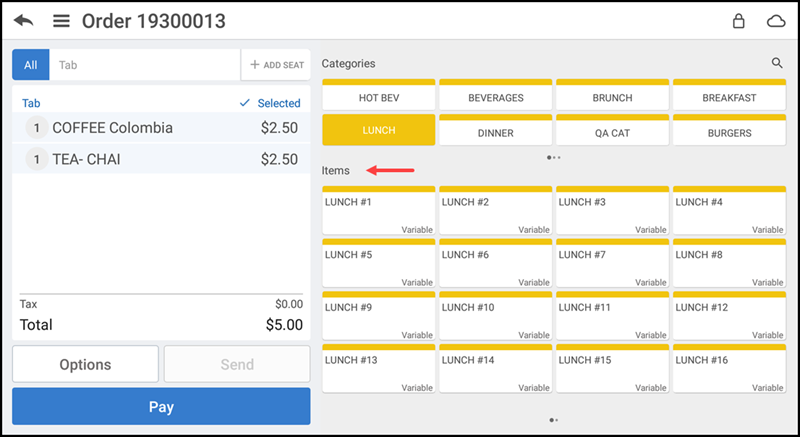Go back using the arrow icon

[23, 21]
